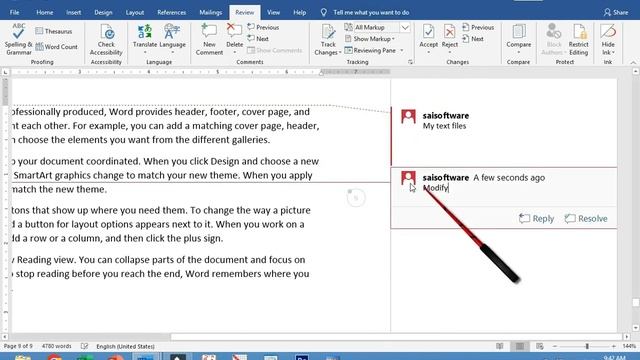Screen dimensions: 640x360
Task: Expand the Show Markup menu
Action: (370, 39)
